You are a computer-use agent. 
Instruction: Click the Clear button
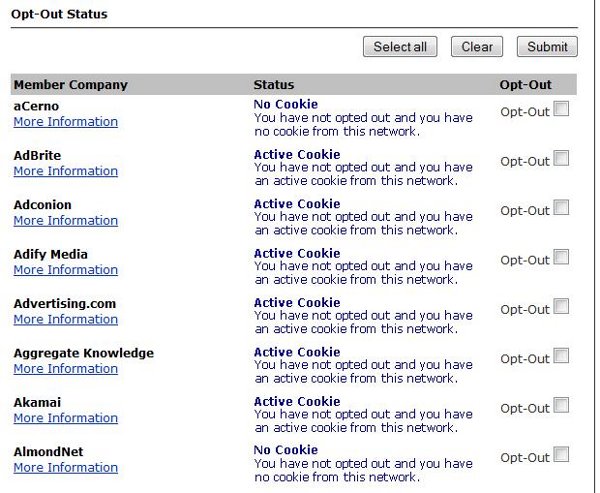pos(477,47)
